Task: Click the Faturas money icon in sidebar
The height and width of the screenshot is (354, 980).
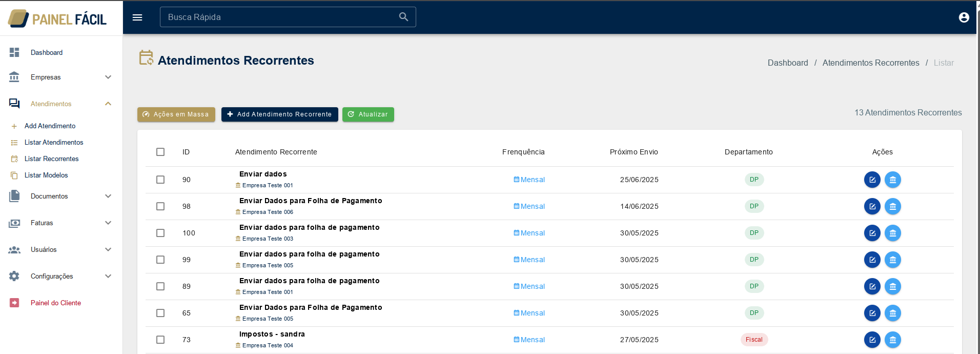Action: click(x=14, y=223)
